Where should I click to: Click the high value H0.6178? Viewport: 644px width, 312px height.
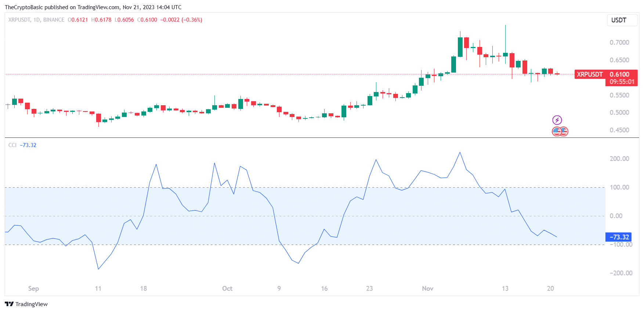(x=101, y=20)
